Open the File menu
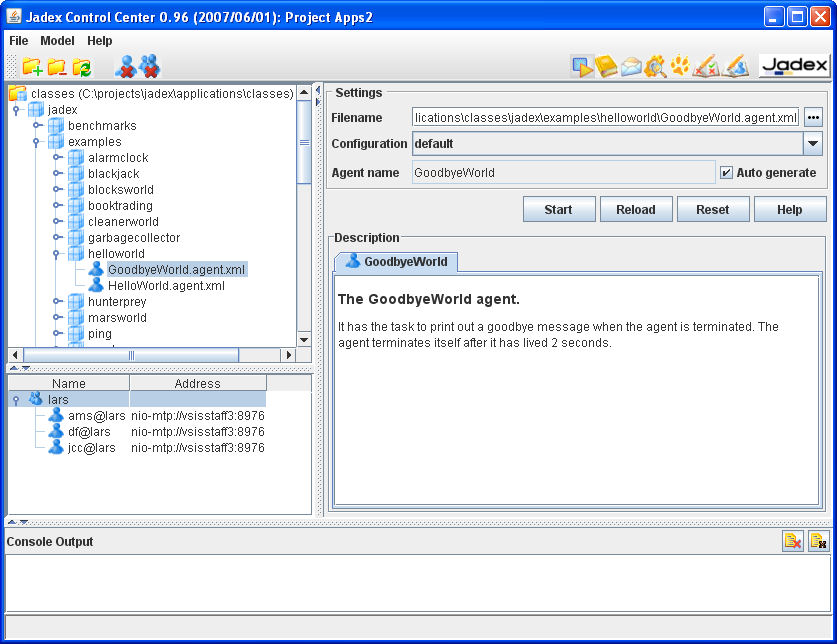 click(19, 41)
